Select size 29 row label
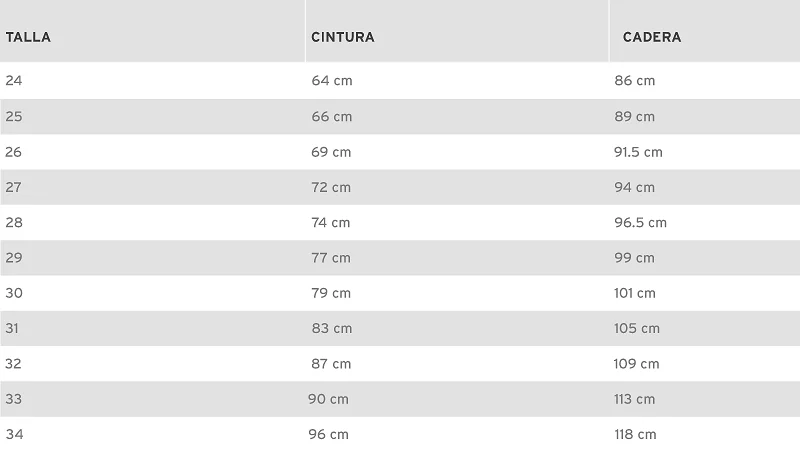The width and height of the screenshot is (800, 452). coord(14,258)
